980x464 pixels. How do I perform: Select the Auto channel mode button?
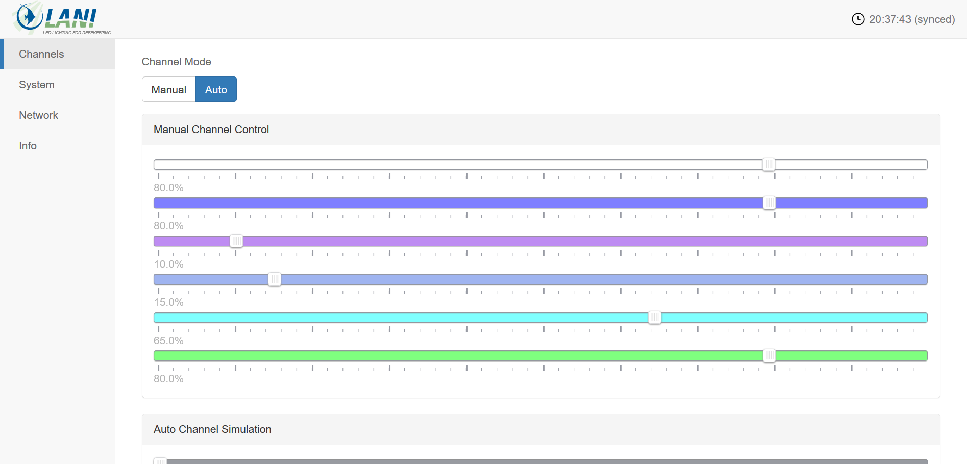click(x=216, y=90)
